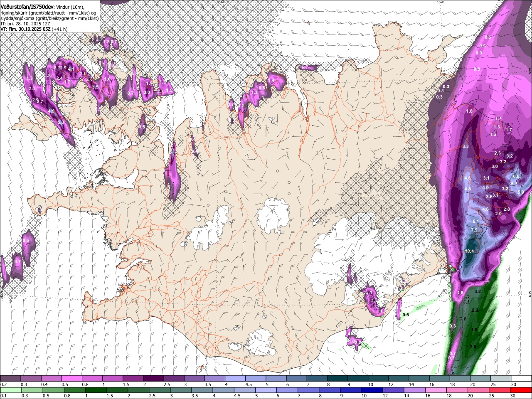Click the forest green 2 swatch in lower legend
The width and height of the screenshot is (532, 399).
138,390
